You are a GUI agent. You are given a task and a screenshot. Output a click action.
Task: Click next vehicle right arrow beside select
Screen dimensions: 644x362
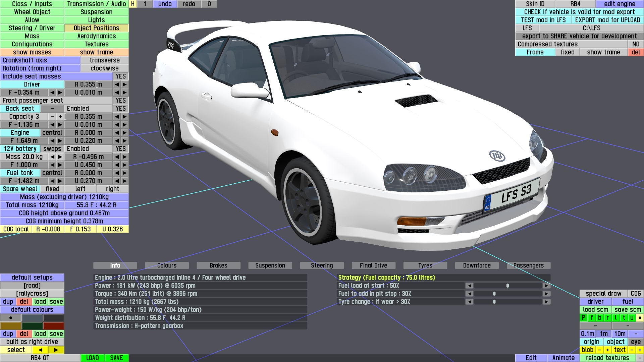click(56, 350)
